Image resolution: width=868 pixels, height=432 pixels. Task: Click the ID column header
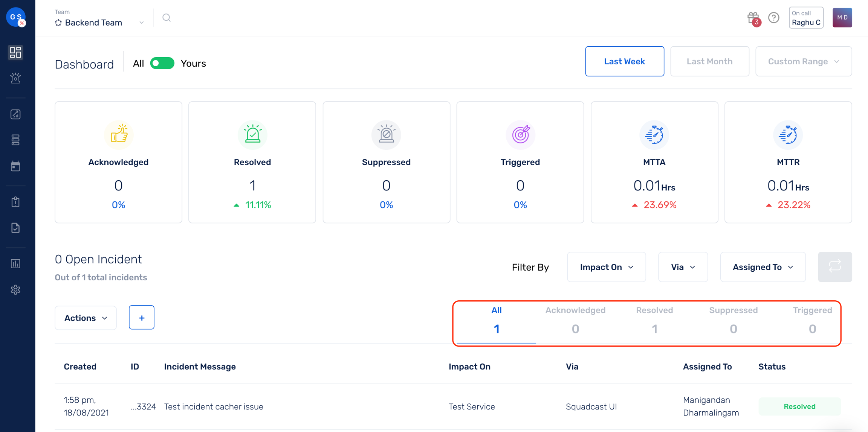135,367
